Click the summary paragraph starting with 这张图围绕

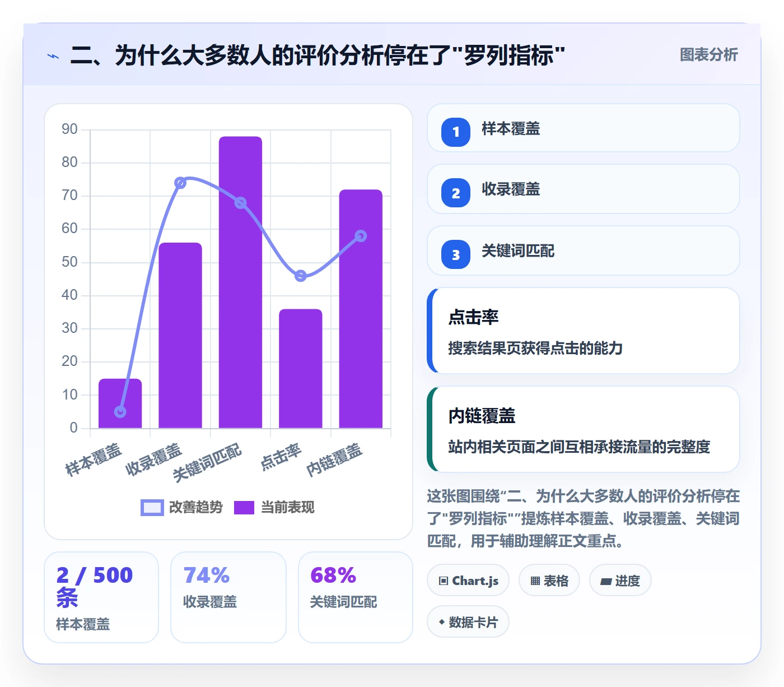pos(583,518)
